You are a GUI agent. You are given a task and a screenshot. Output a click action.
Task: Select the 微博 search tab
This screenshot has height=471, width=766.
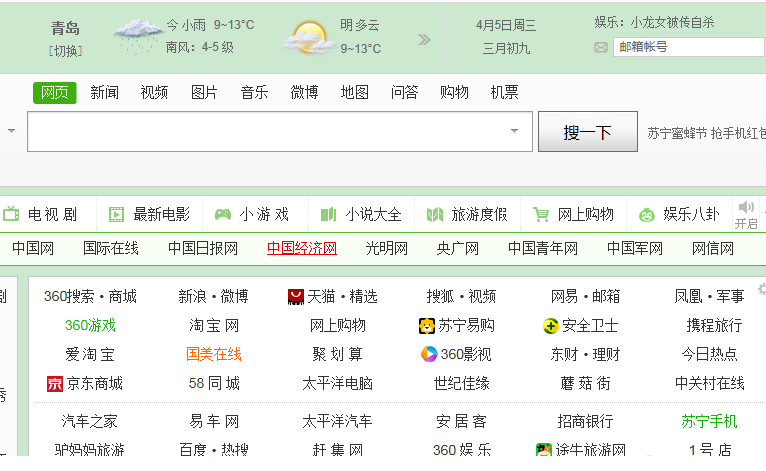tap(304, 92)
